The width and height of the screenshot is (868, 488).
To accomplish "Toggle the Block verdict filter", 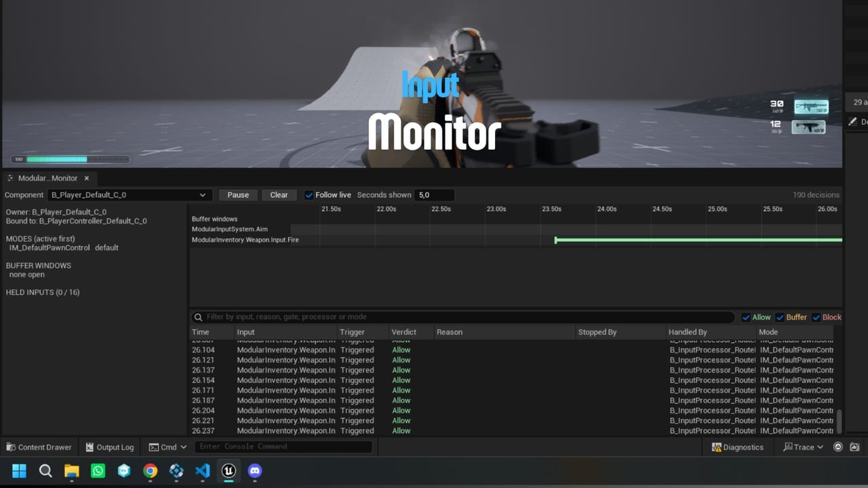I will [x=816, y=317].
